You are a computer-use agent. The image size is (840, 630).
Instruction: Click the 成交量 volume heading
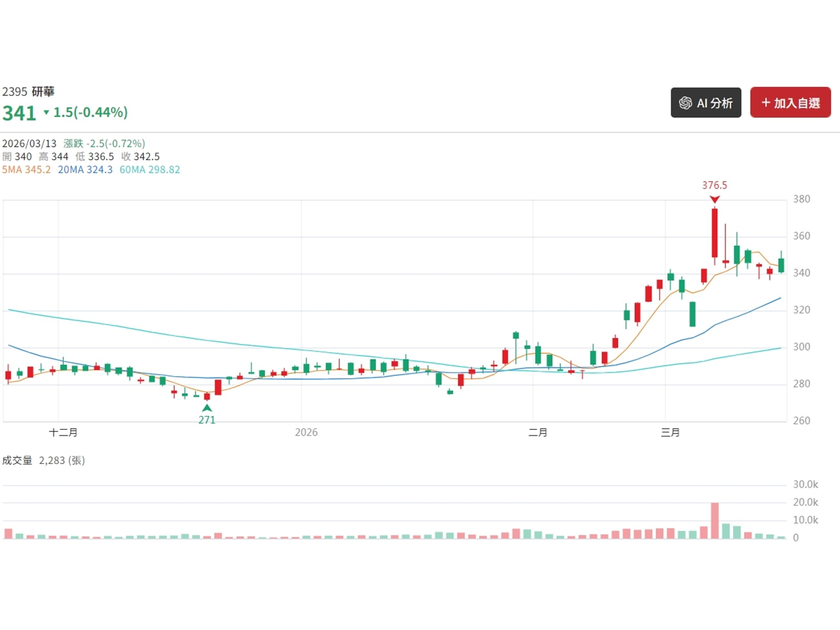[17, 460]
